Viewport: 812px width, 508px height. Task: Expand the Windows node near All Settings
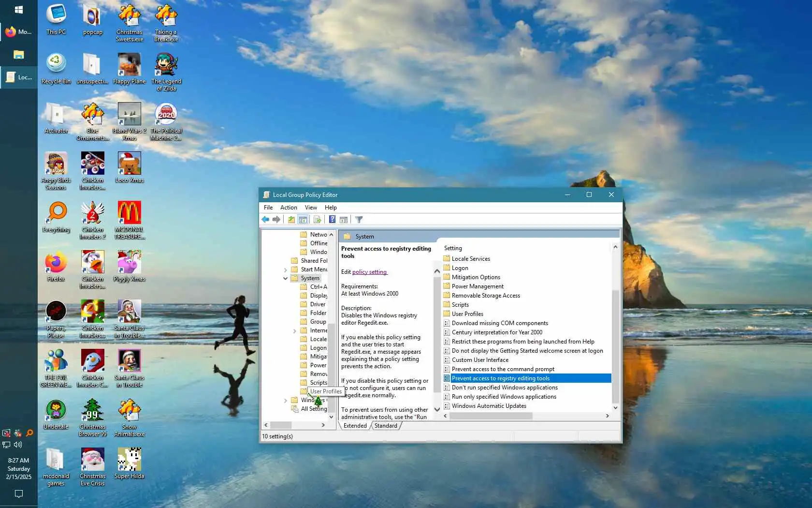pyautogui.click(x=286, y=401)
